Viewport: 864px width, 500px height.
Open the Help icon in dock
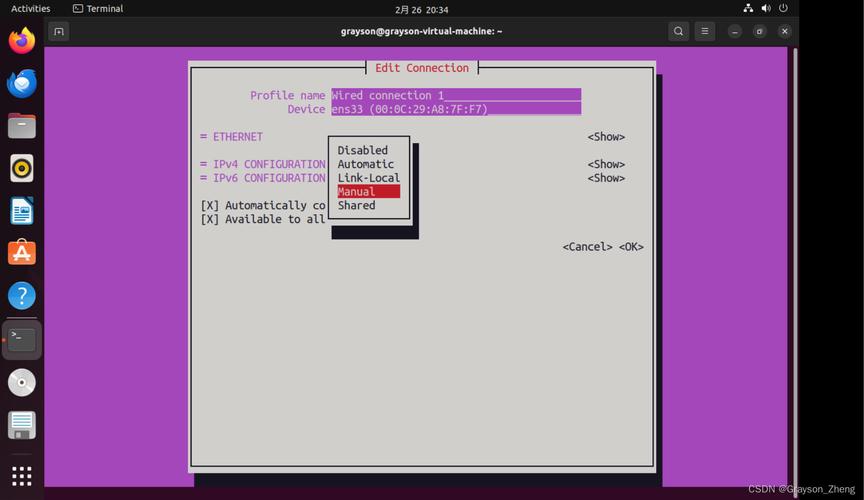pos(22,296)
